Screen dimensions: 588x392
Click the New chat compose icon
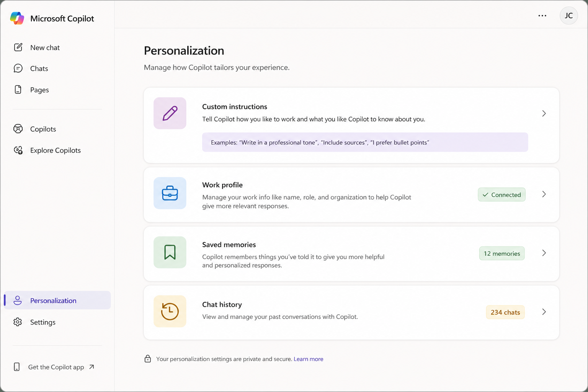18,47
